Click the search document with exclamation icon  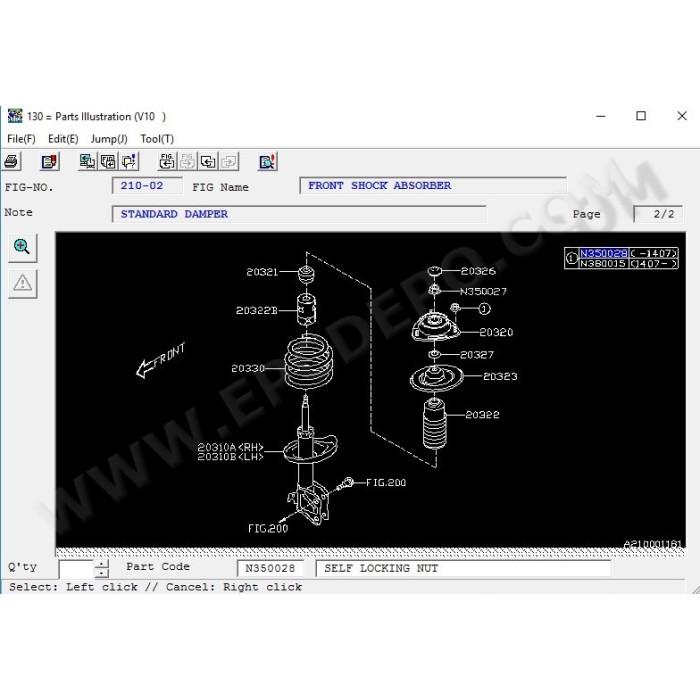[x=268, y=161]
